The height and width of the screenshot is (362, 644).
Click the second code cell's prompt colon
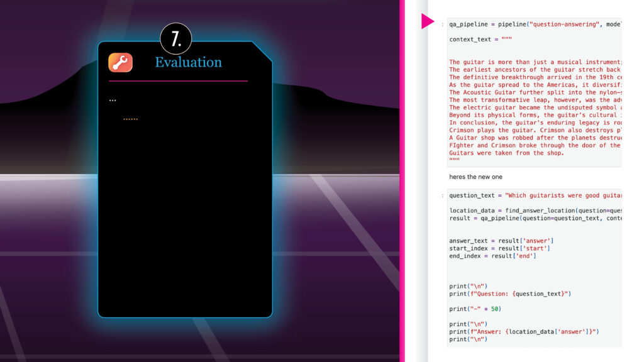(x=443, y=195)
